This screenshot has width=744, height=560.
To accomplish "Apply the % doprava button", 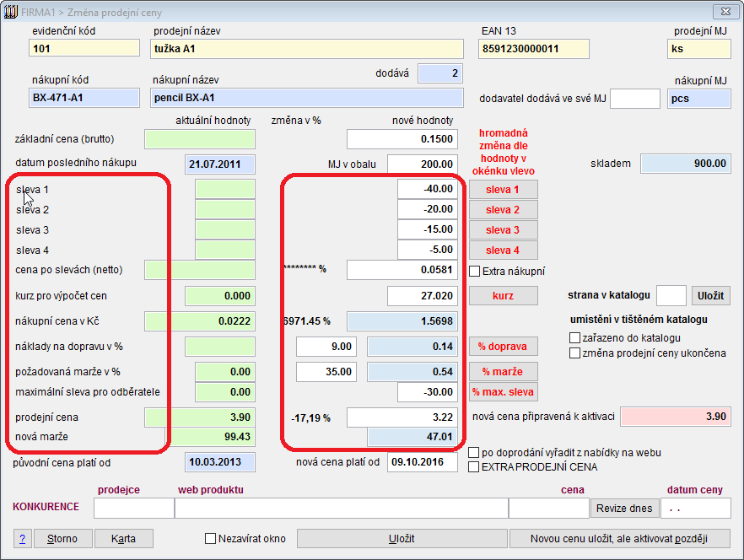I will pyautogui.click(x=503, y=347).
